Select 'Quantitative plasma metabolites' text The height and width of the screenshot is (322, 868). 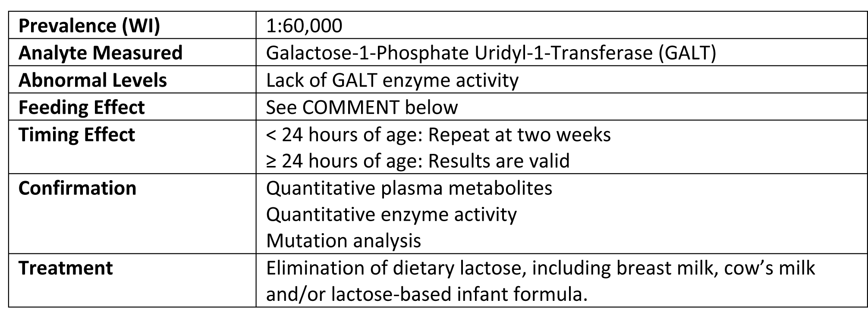pos(409,188)
